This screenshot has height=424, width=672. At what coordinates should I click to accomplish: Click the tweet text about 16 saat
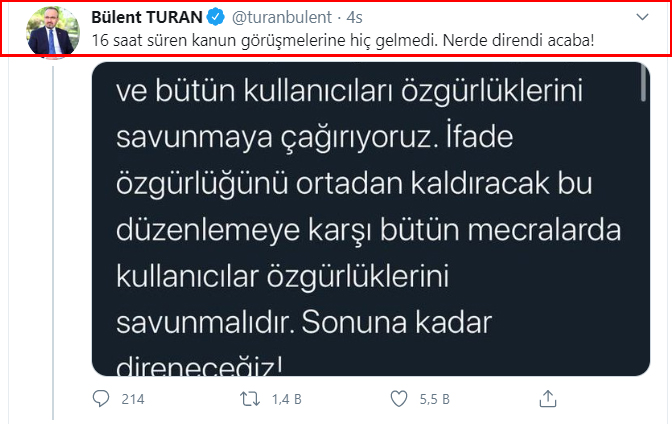pyautogui.click(x=343, y=40)
